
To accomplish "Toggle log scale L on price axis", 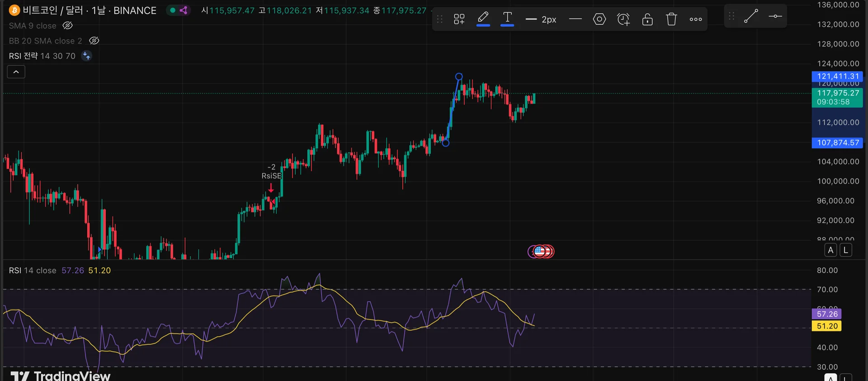I will [845, 250].
